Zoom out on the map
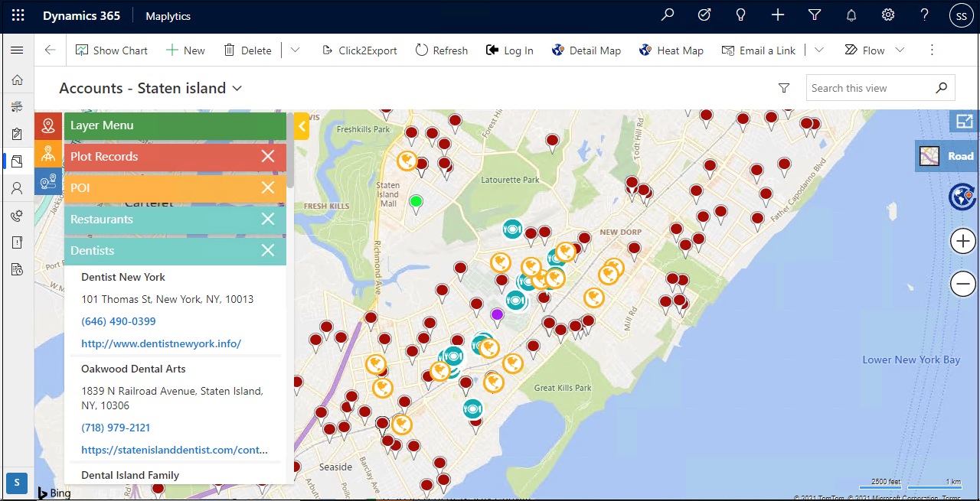Screen dimensions: 980x501 [x=962, y=284]
